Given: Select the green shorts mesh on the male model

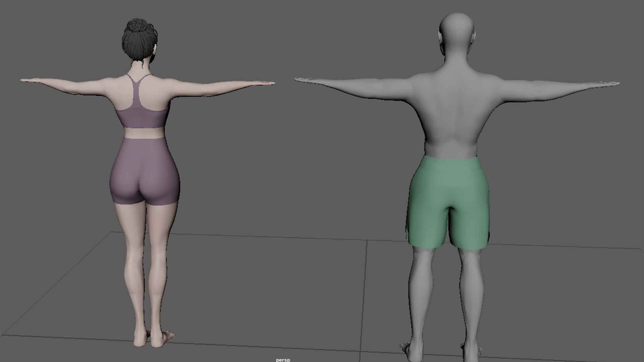Looking at the screenshot, I should point(448,202).
